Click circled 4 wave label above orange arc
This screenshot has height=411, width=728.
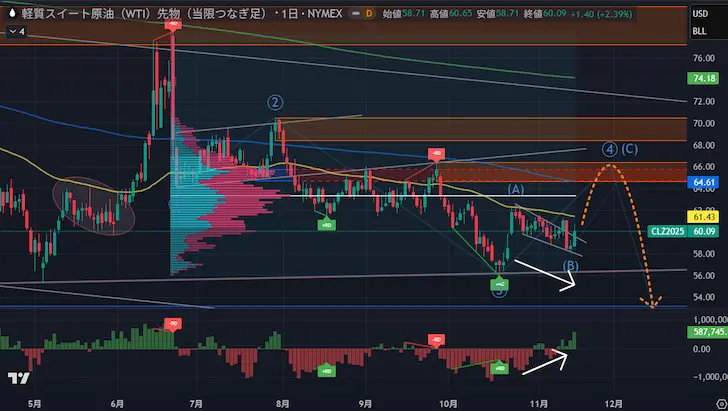608,150
